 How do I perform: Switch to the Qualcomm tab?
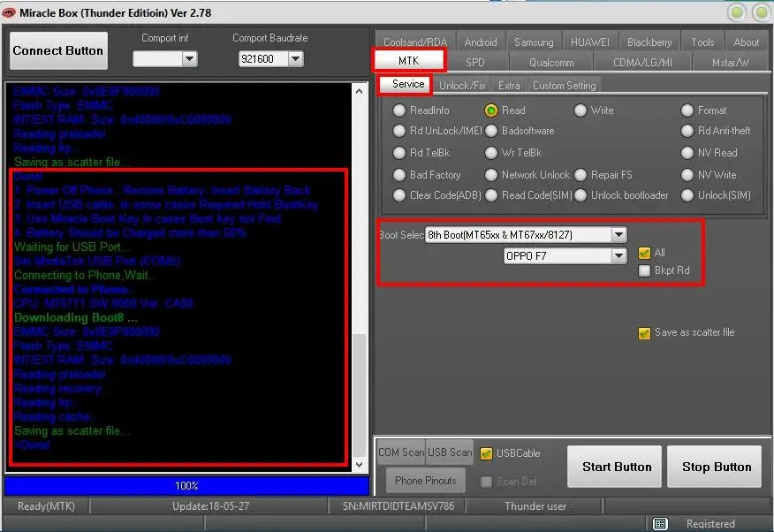tap(550, 62)
